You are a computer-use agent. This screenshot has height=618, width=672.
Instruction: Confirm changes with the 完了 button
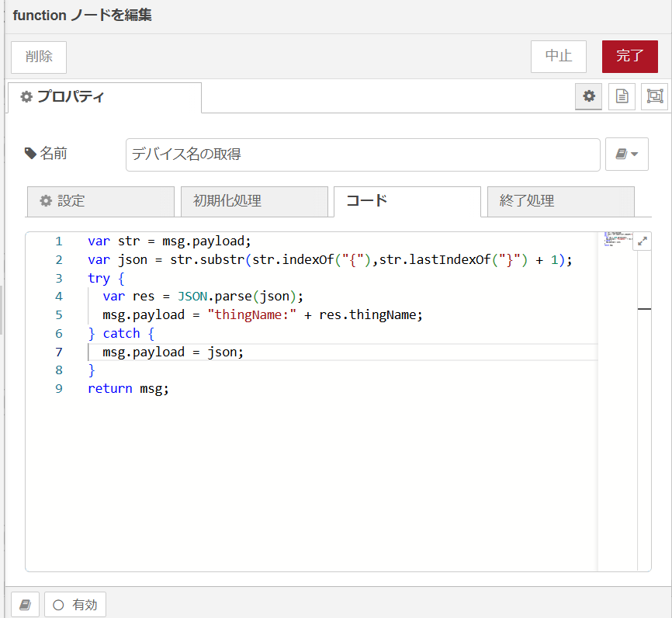click(629, 57)
